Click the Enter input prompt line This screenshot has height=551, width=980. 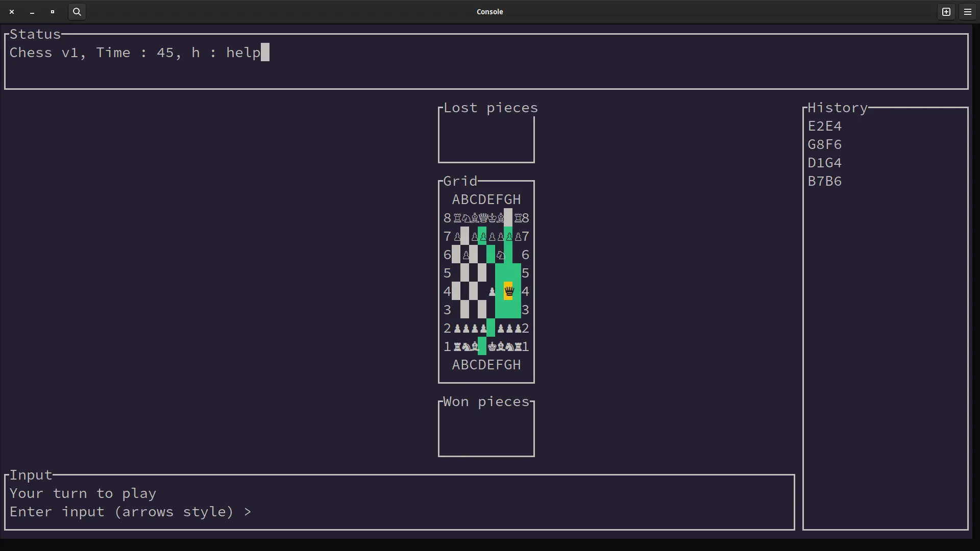point(130,512)
